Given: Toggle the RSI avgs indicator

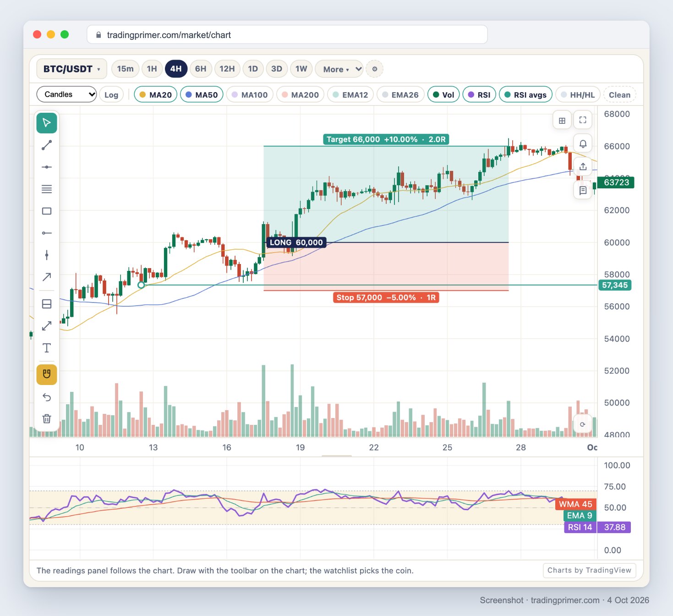Looking at the screenshot, I should pos(525,95).
